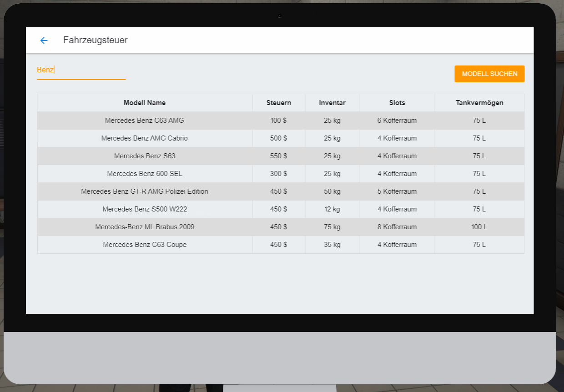Viewport: 564px width, 392px height.
Task: Click the 100 $ tax value
Action: coord(279,121)
